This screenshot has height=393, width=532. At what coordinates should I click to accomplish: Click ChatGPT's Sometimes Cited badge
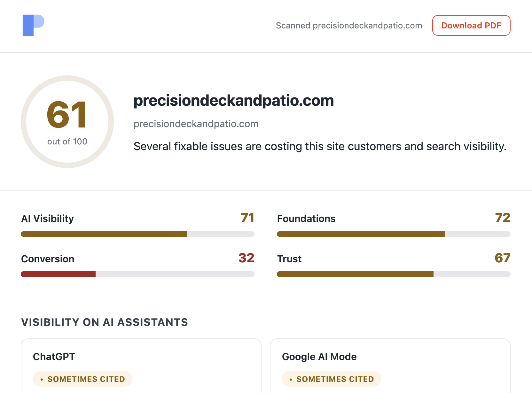(x=82, y=379)
